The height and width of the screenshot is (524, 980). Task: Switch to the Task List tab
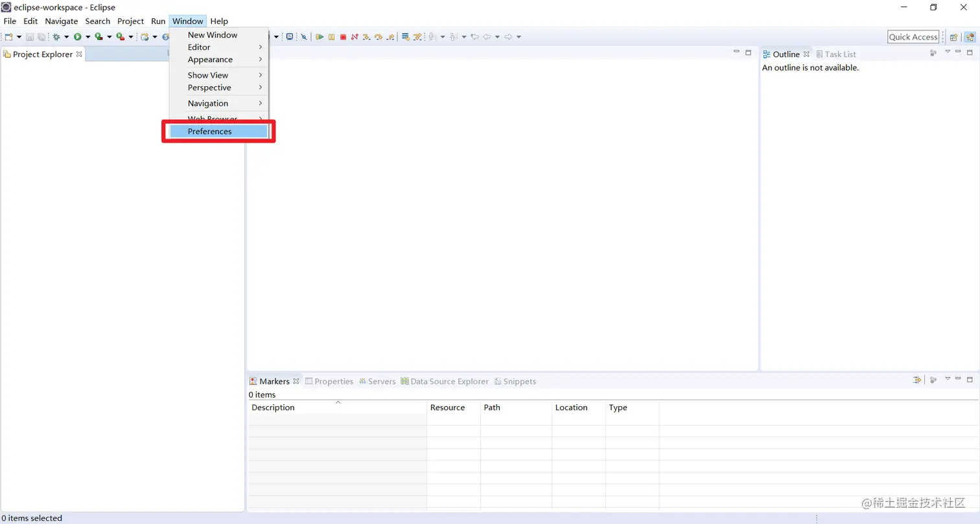(836, 54)
